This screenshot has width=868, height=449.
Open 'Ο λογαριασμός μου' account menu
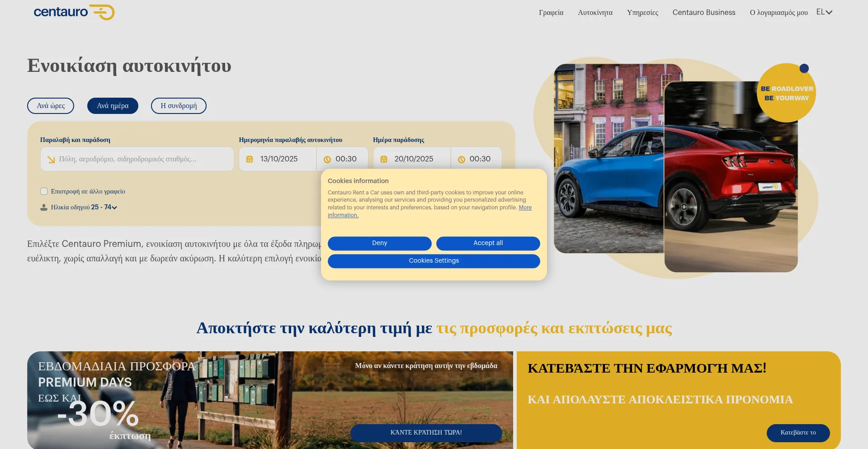click(x=778, y=13)
